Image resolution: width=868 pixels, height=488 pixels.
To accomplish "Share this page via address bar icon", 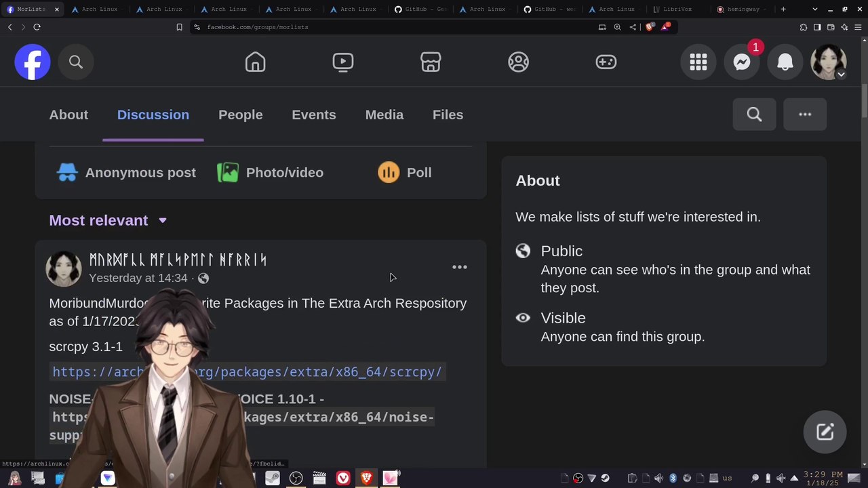I will pyautogui.click(x=633, y=27).
